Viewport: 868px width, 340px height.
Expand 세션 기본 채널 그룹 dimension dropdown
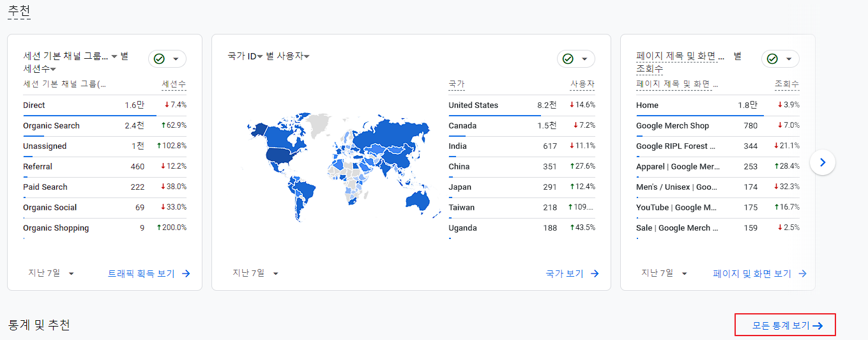tap(114, 56)
